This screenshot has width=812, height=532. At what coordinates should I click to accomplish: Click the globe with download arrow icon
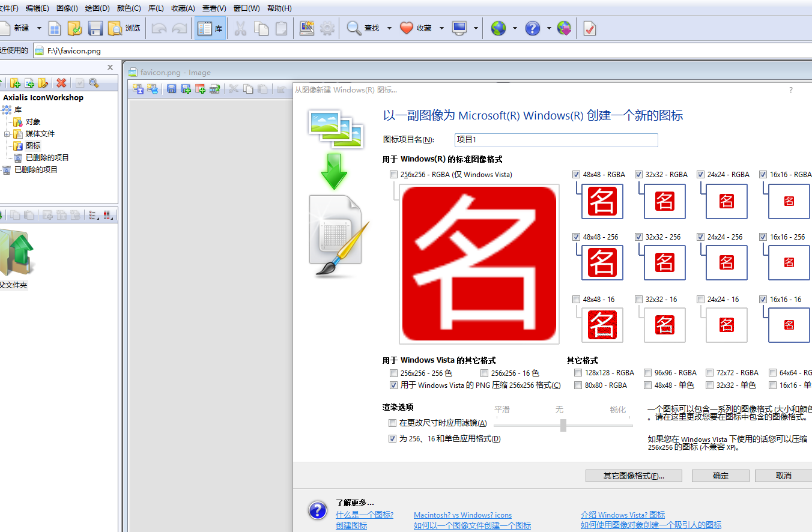point(564,28)
